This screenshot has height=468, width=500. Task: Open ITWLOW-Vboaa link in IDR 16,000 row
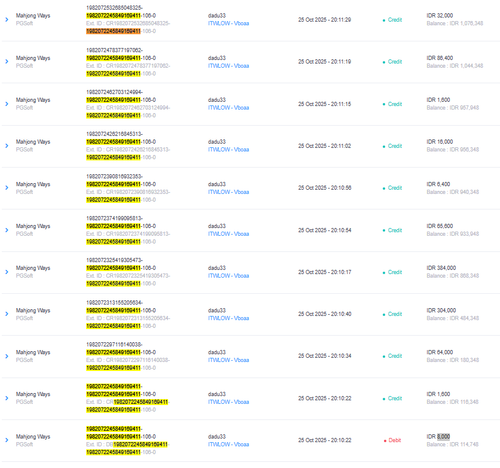tap(228, 150)
